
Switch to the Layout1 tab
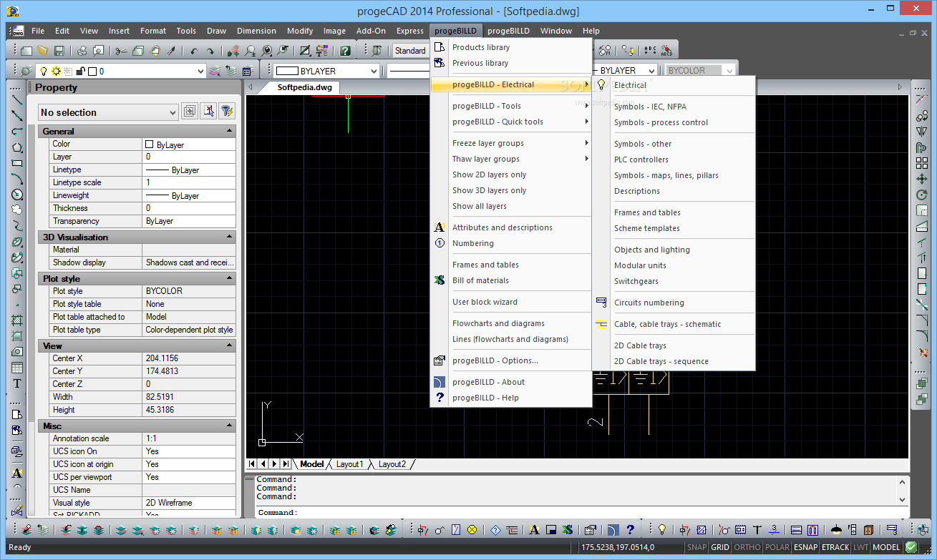[349, 464]
